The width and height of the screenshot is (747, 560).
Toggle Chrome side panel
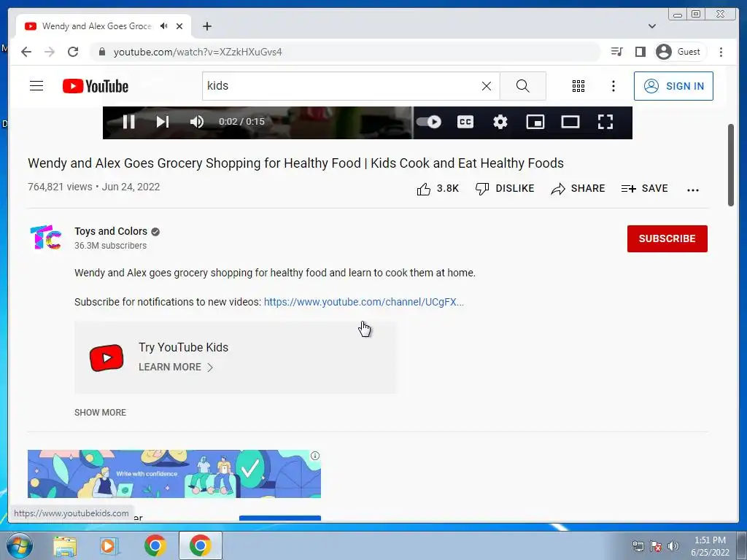tap(640, 52)
